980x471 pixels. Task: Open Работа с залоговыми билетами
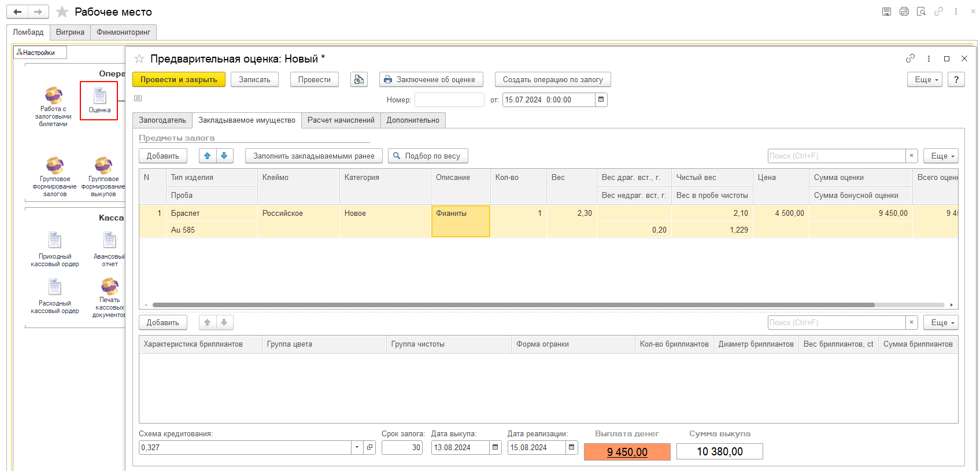53,106
